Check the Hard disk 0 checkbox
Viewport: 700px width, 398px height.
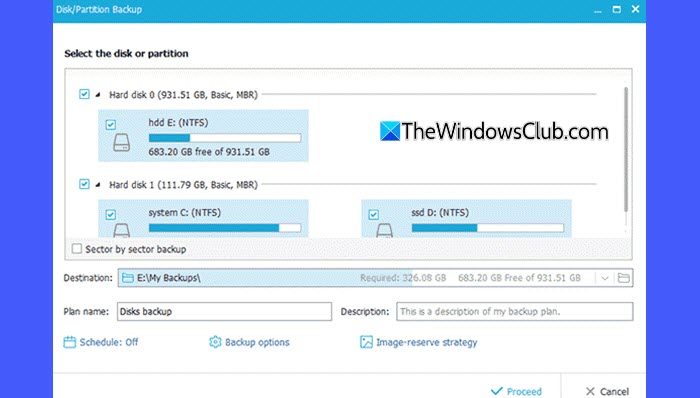84,94
